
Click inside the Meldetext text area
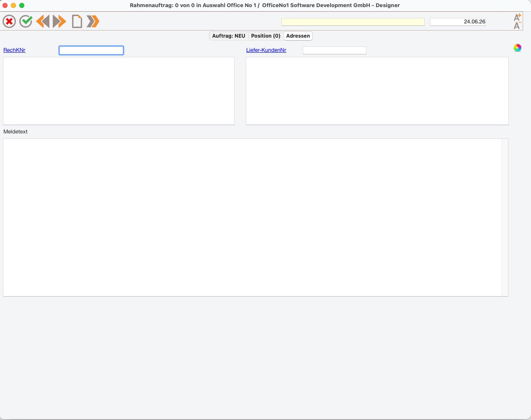pos(253,218)
